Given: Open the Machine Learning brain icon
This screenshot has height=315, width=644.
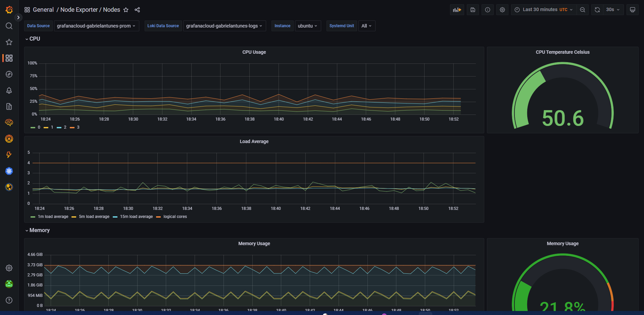Looking at the screenshot, I should click(x=9, y=123).
